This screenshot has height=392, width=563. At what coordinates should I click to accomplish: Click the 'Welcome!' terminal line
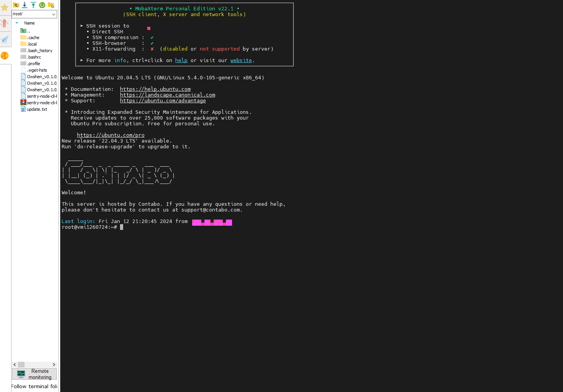[x=74, y=193]
